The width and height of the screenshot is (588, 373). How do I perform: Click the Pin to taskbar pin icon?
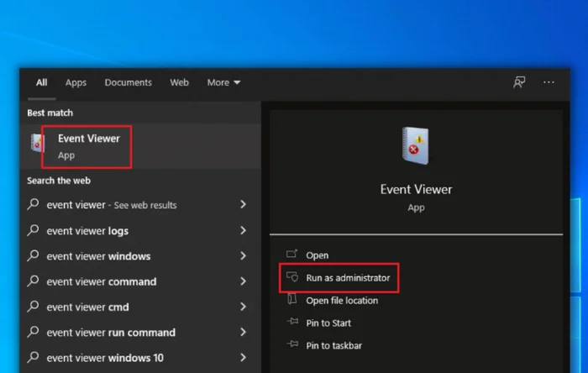(x=292, y=344)
